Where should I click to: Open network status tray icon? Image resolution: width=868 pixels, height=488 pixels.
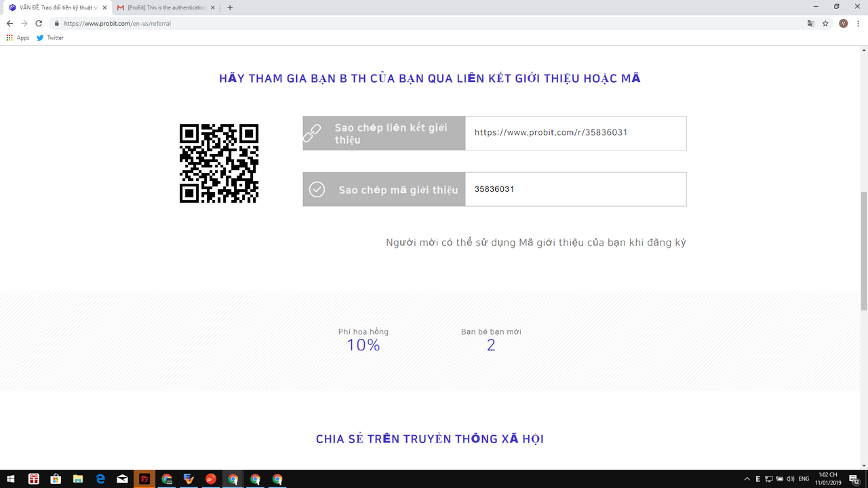(769, 479)
